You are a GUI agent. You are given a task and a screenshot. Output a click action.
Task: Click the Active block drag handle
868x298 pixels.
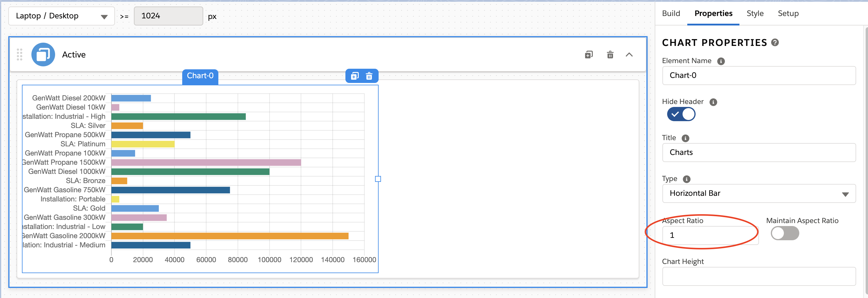[x=20, y=55]
